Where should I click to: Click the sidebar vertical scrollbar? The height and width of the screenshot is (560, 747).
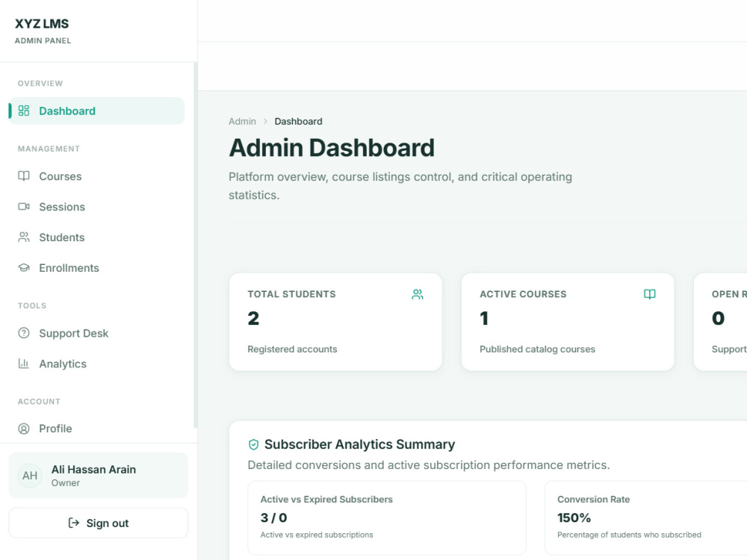pos(195,245)
